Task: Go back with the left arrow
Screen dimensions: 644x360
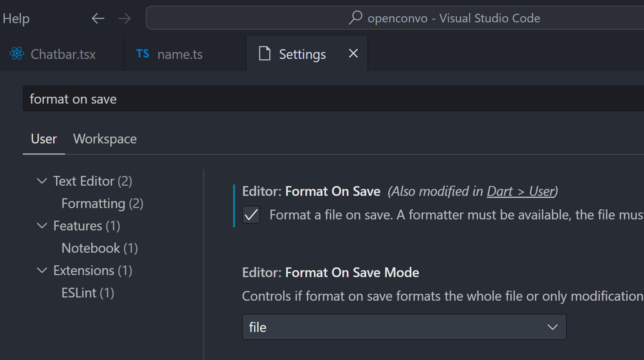Action: click(x=98, y=18)
